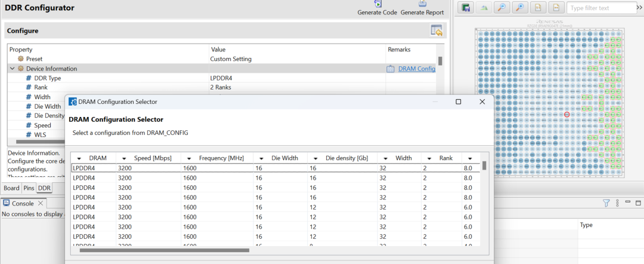Screen dimensions: 644x264
Task: Open the DRAM column filter arrow
Action: pos(79,158)
